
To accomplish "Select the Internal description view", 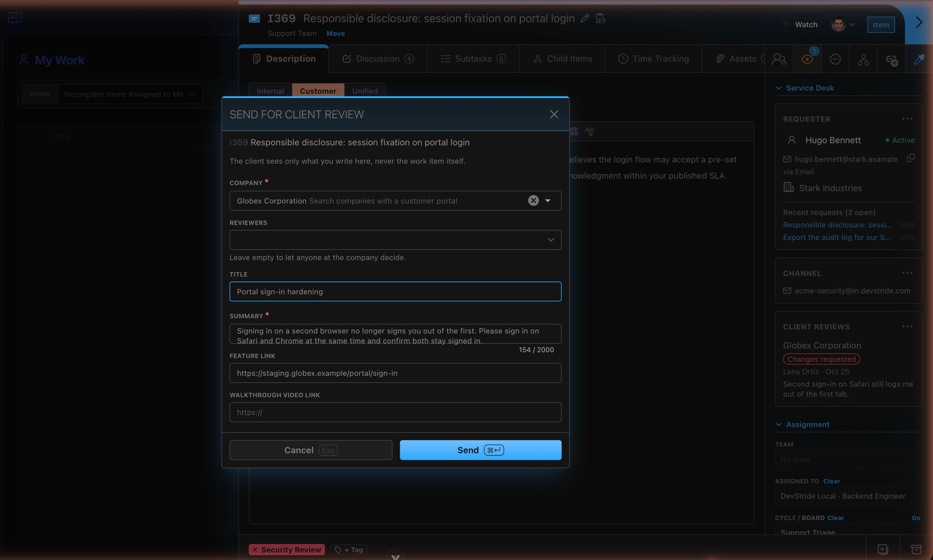I will [x=270, y=90].
